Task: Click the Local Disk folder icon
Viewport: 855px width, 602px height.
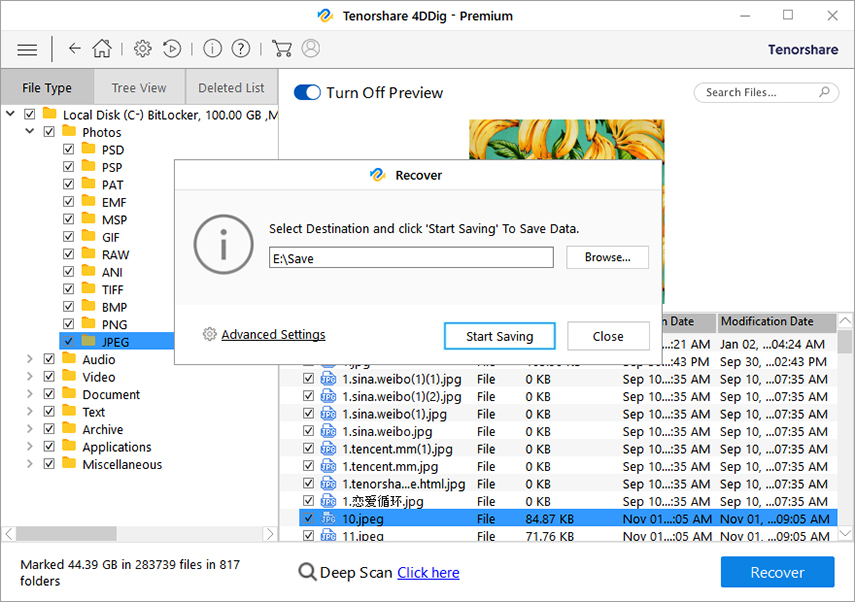Action: coord(50,114)
